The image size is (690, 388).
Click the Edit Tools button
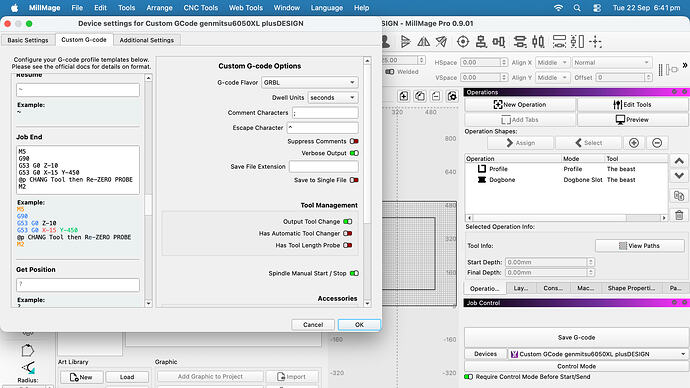coord(632,105)
